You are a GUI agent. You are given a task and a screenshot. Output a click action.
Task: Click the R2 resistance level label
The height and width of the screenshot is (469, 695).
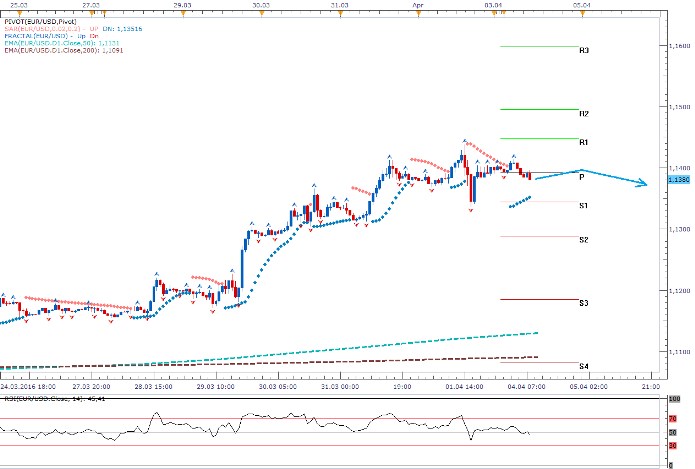584,114
